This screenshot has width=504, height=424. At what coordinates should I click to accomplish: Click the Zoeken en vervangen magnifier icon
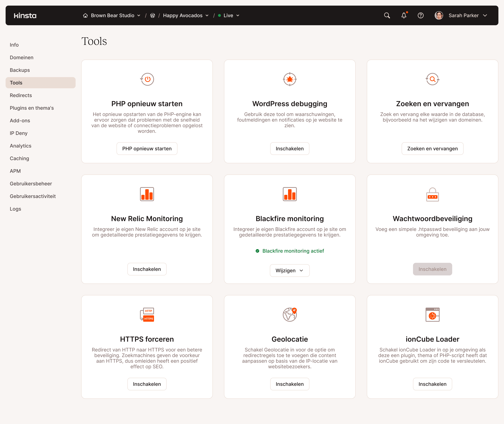click(x=432, y=79)
